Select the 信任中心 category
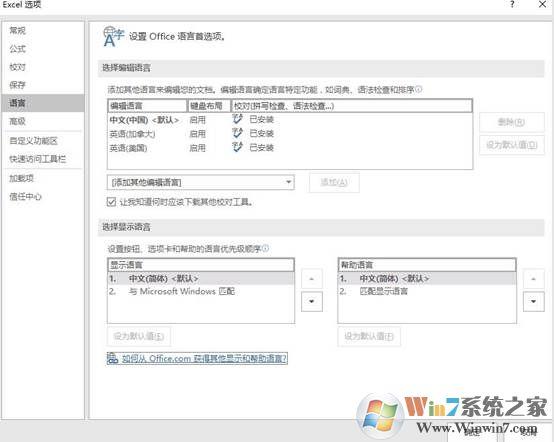Screen dimensions: 554x442 (25, 196)
